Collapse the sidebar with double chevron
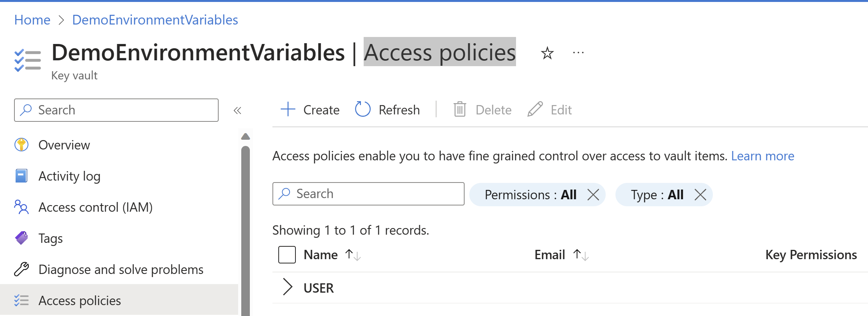The height and width of the screenshot is (316, 868). [x=237, y=111]
